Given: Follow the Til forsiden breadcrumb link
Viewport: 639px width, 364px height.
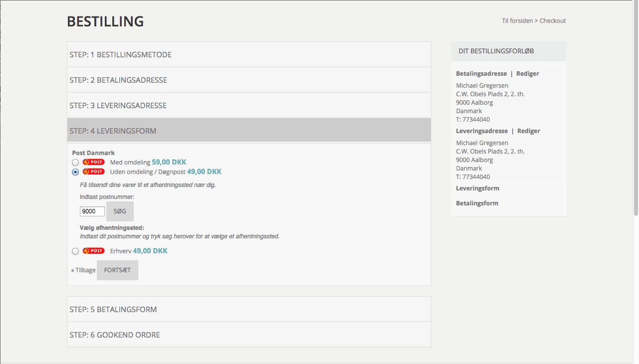Looking at the screenshot, I should (517, 21).
